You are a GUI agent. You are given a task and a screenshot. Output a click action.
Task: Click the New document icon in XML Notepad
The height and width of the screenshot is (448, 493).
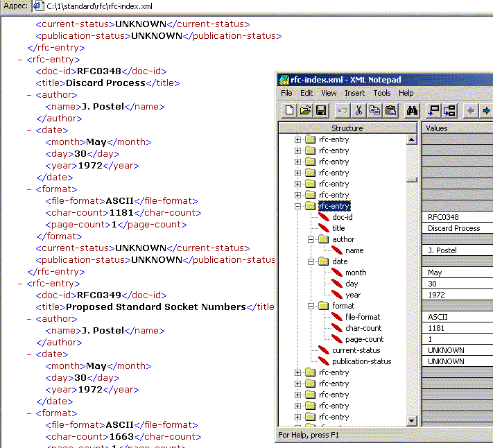tap(289, 110)
